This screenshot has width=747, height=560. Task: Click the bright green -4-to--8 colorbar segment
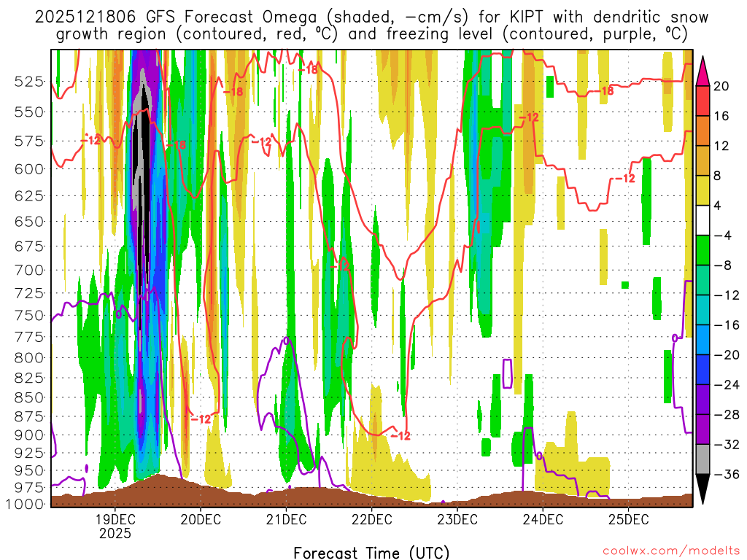point(703,250)
